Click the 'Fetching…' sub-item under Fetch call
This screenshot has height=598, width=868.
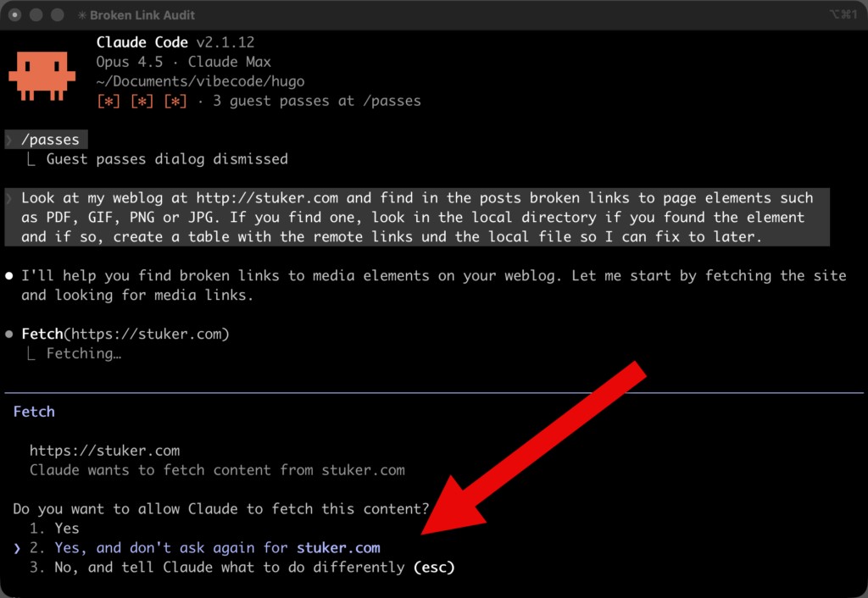tap(83, 353)
